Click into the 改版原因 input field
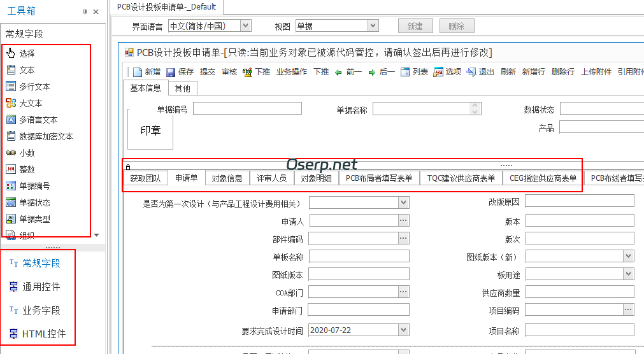Image resolution: width=644 pixels, height=354 pixels. click(x=580, y=201)
